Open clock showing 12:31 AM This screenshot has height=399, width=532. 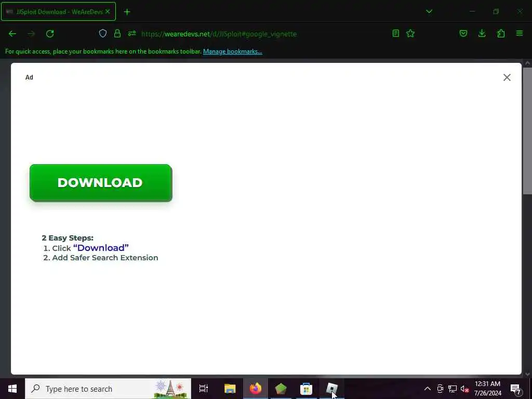487,389
